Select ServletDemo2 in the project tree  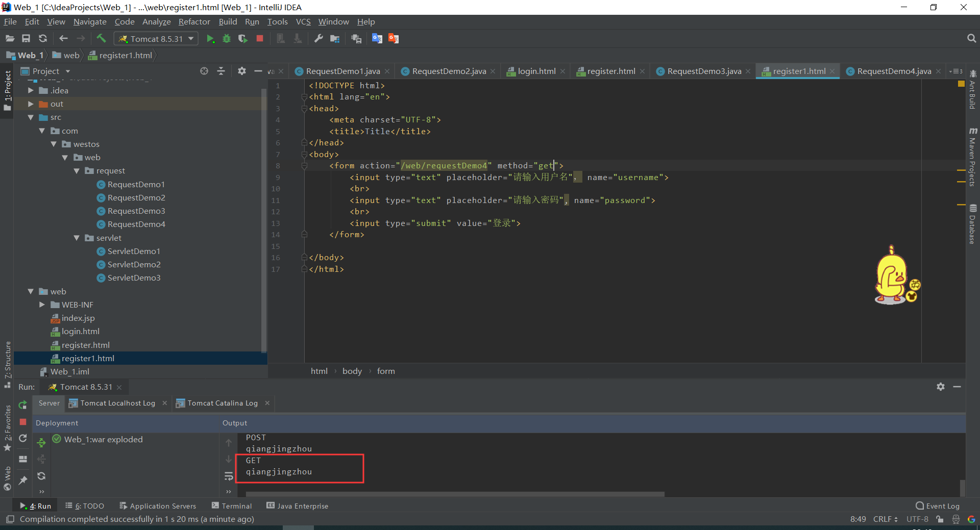click(134, 264)
